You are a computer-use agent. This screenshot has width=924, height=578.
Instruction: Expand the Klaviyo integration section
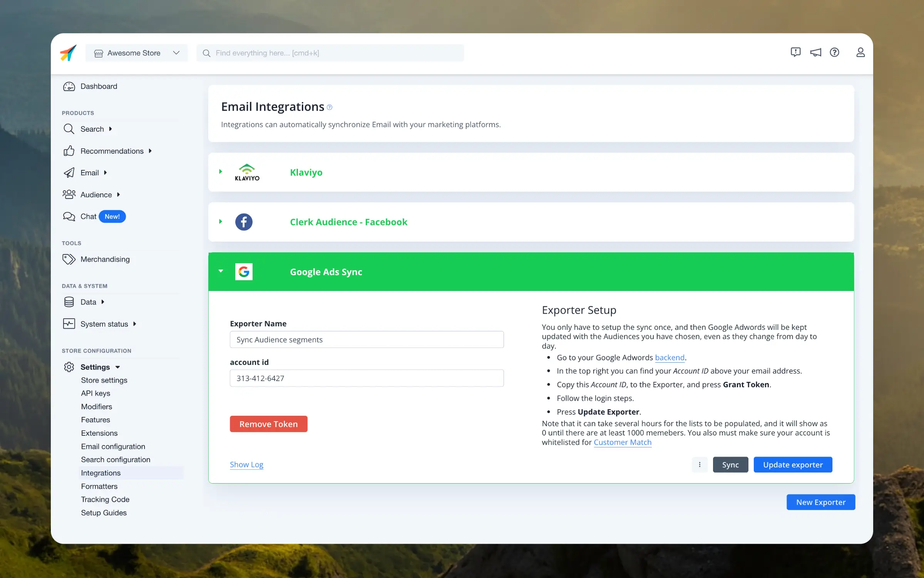click(x=220, y=172)
